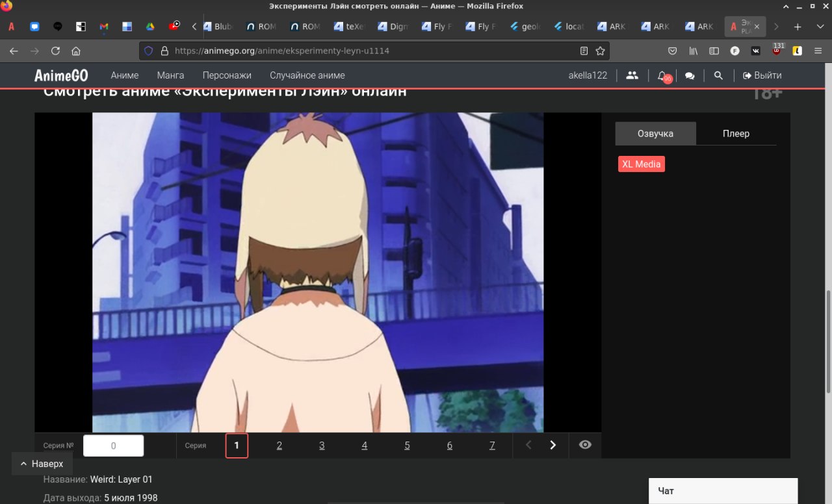Reload the current page

pos(55,51)
